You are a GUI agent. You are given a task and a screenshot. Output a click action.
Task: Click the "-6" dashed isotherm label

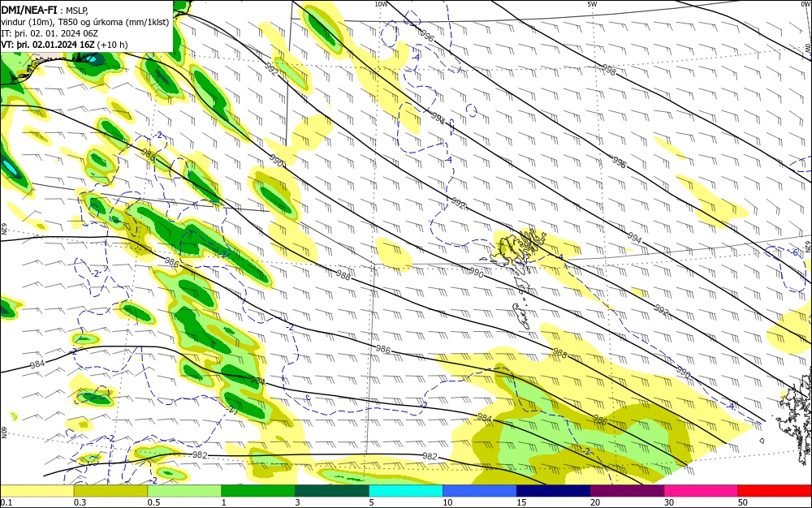[794, 252]
